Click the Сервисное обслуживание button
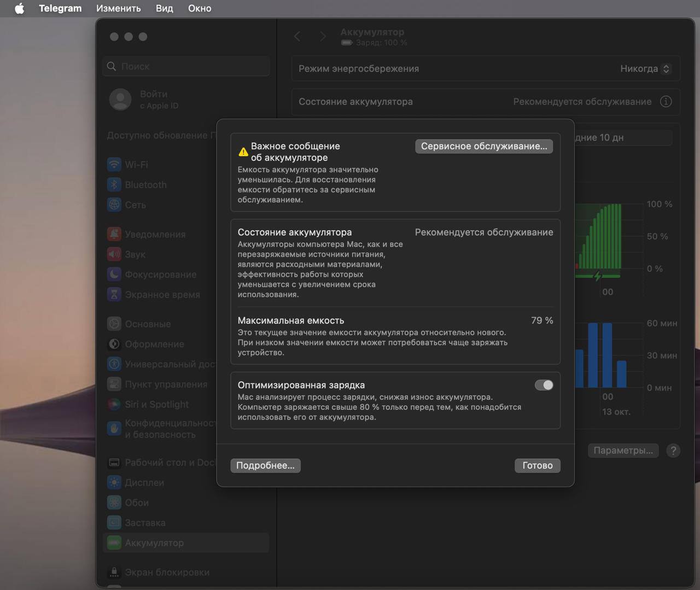This screenshot has height=590, width=700. (x=484, y=146)
